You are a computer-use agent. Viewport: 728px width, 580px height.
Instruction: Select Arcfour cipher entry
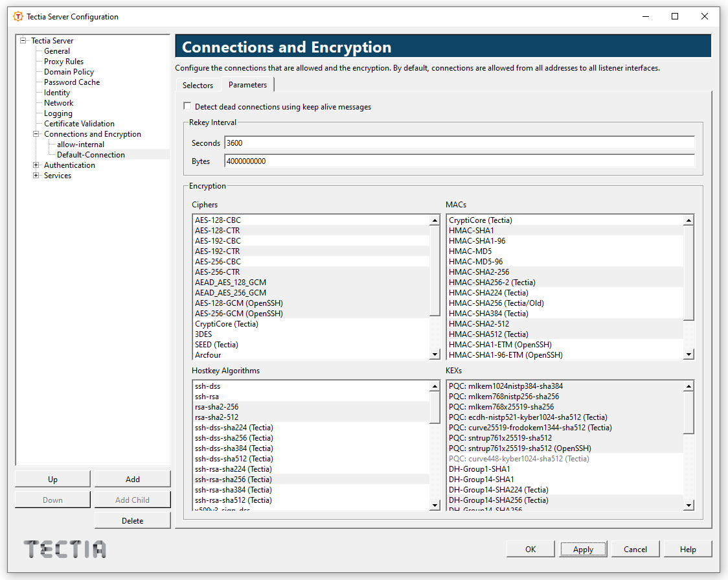tap(311, 354)
